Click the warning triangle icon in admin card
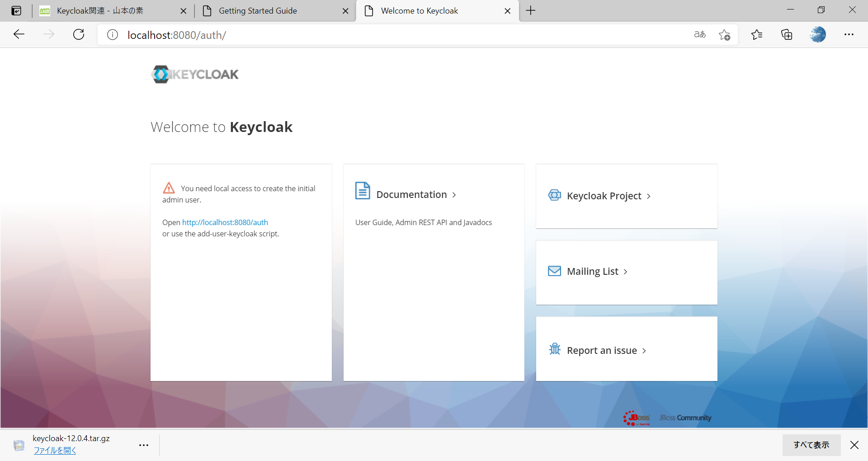The image size is (868, 461). tap(169, 188)
